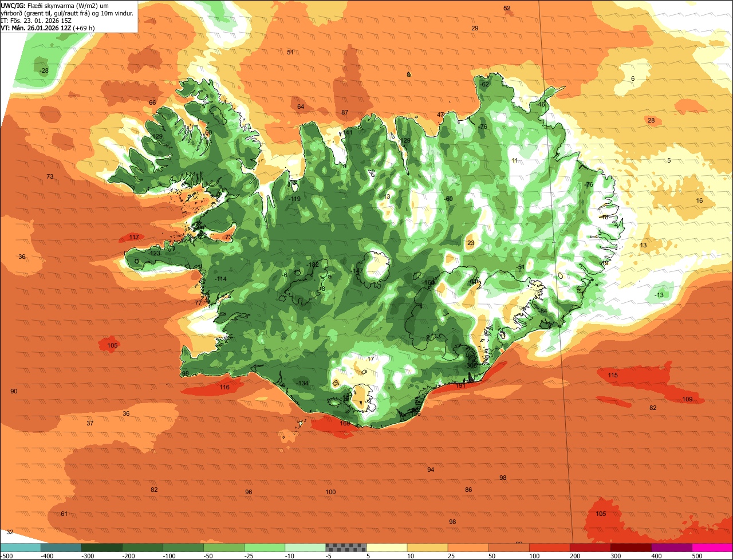Click the dark red legend swatch between 300 and 400
Image resolution: width=733 pixels, height=560 pixels.
[630, 547]
